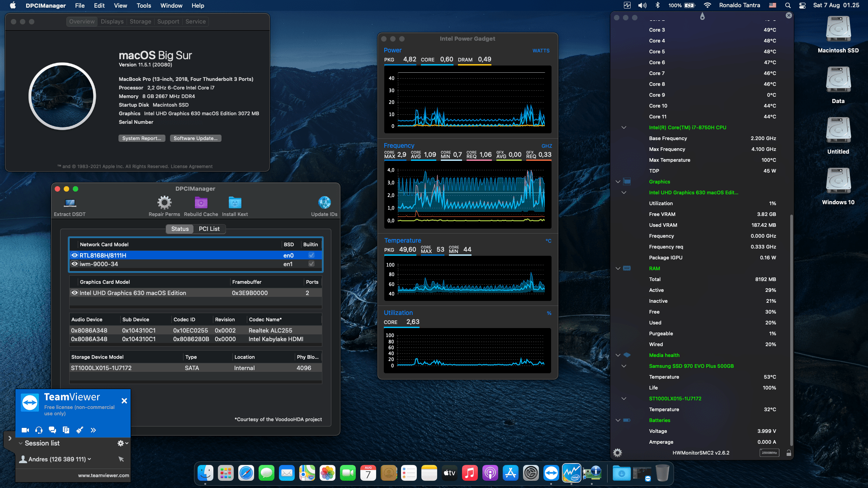Open HWMonitorSMC2 settings gear icon
Screen dimensions: 868x488
point(618,453)
